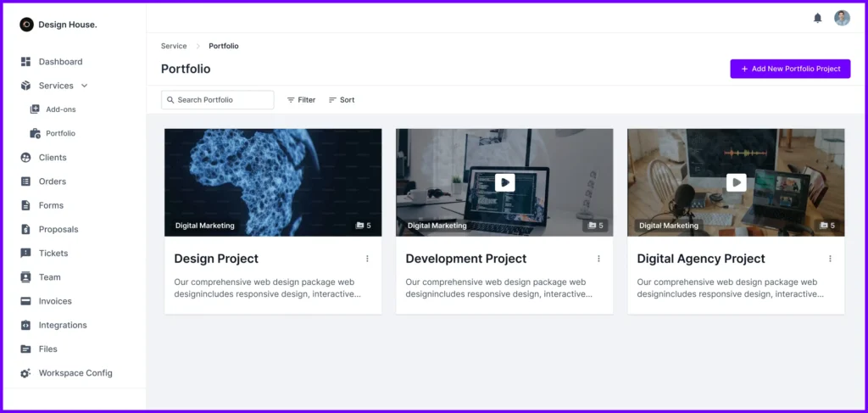Open Digital Agency Project options menu

point(830,259)
